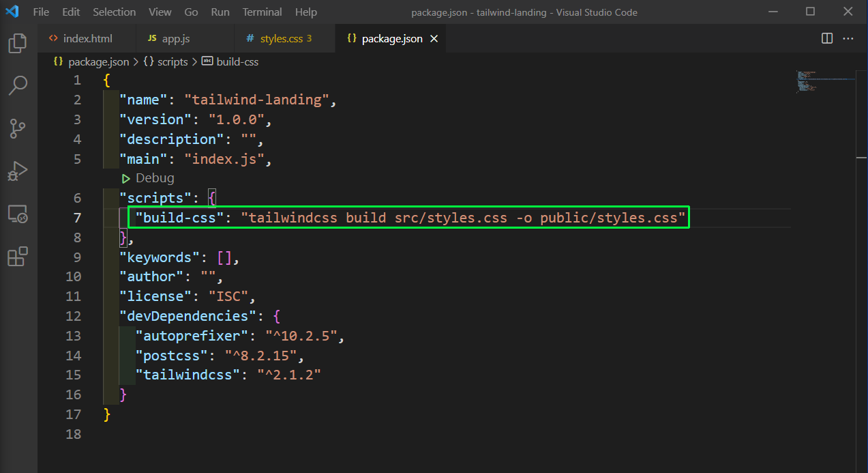This screenshot has width=868, height=473.
Task: Click the "1.0.0" version value
Action: coord(236,119)
